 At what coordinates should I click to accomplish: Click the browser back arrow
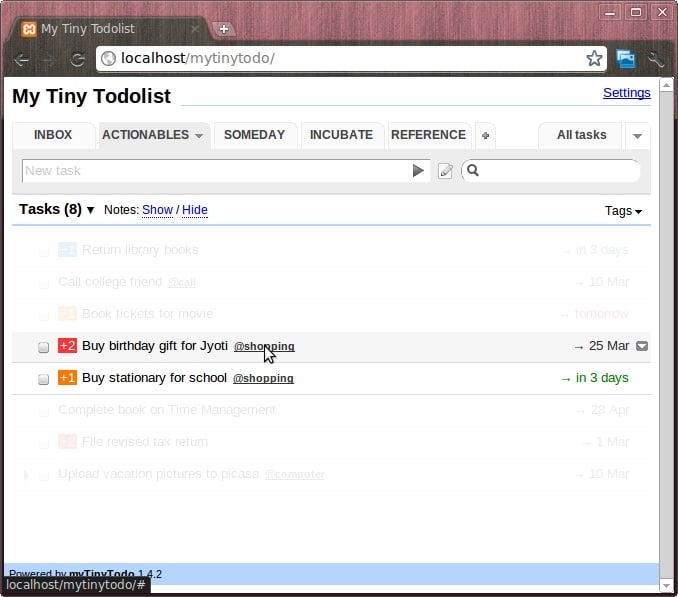pos(22,59)
